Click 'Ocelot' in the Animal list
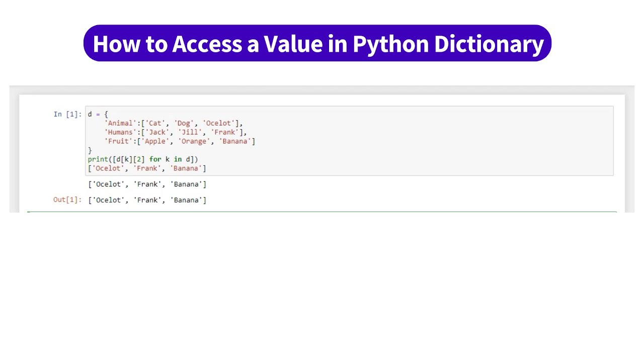This screenshot has width=644, height=362. 219,123
